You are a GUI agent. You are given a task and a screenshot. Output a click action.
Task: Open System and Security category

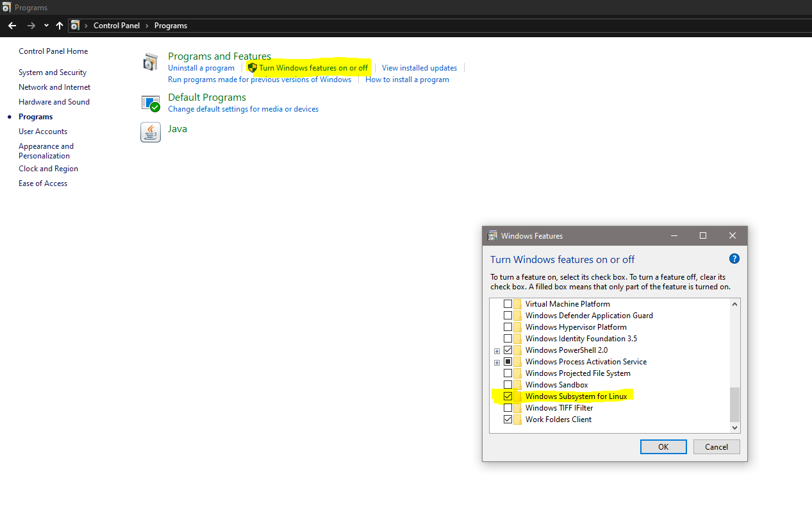click(53, 72)
